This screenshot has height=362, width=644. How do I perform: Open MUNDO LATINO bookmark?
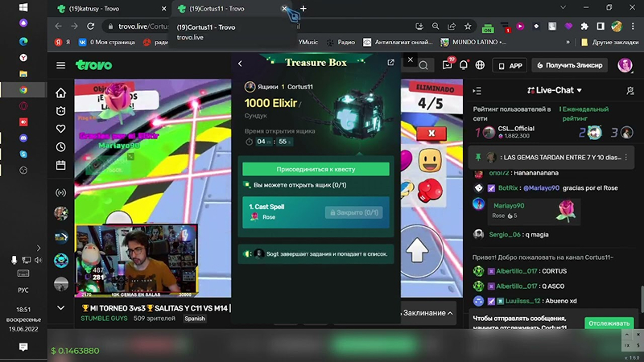coord(473,43)
